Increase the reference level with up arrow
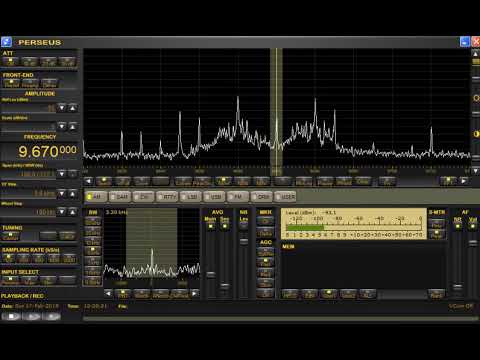 point(73,108)
